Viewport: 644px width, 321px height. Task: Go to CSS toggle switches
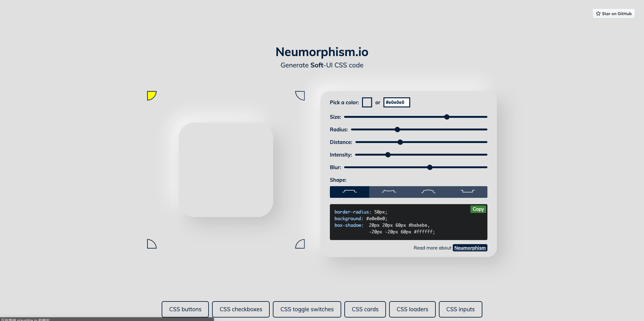(x=307, y=309)
